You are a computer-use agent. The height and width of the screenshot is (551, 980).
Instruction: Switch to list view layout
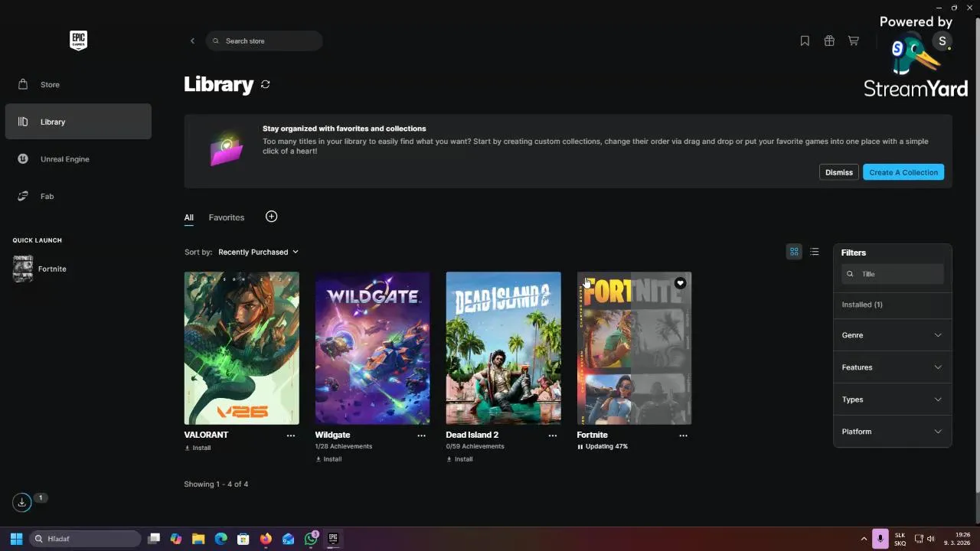(815, 252)
